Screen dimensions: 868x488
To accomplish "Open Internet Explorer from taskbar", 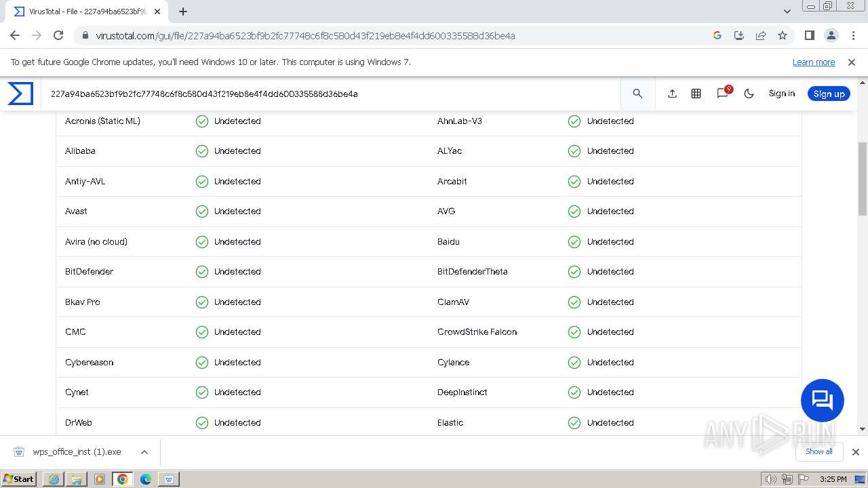I will (54, 479).
